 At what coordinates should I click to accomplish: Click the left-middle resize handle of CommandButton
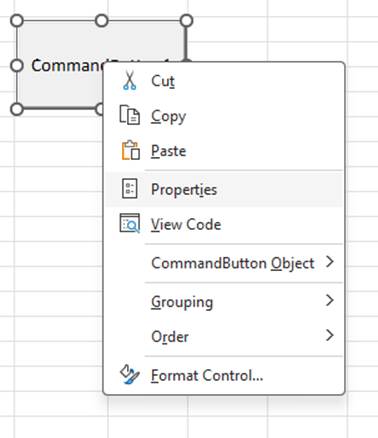tap(17, 65)
